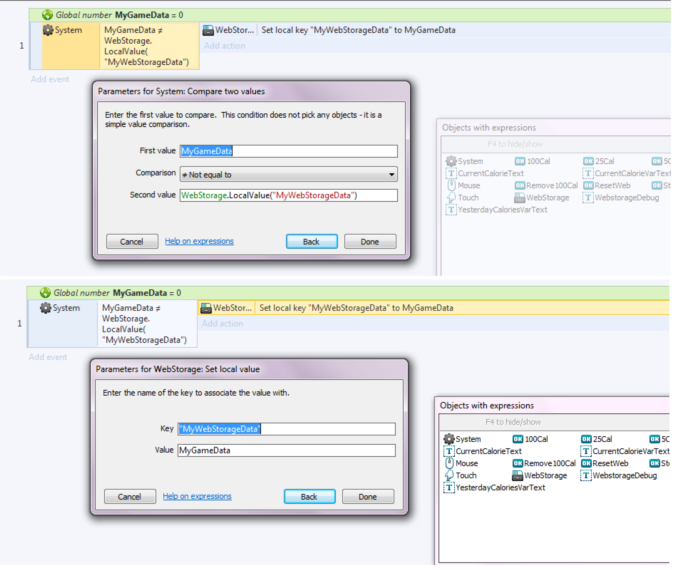Image resolution: width=680 pixels, height=570 pixels.
Task: Select CurrentCalorieVarText object in lower panel
Action: click(x=625, y=451)
